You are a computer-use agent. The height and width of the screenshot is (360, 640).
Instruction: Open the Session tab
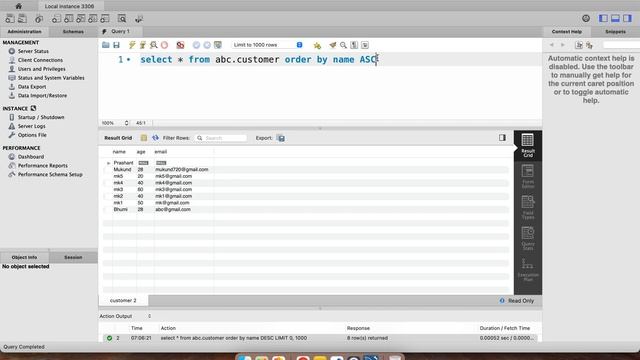[x=73, y=257]
